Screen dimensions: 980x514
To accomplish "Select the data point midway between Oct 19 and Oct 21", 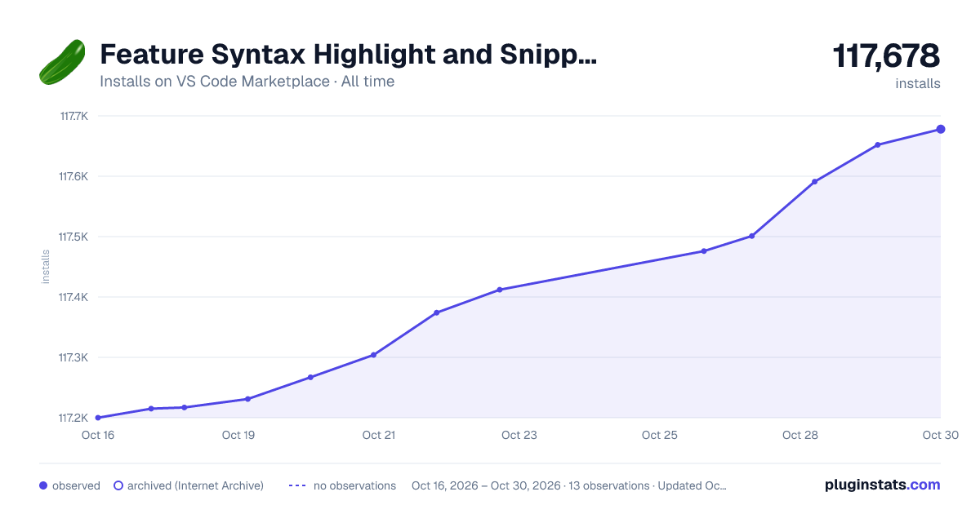I will (310, 377).
